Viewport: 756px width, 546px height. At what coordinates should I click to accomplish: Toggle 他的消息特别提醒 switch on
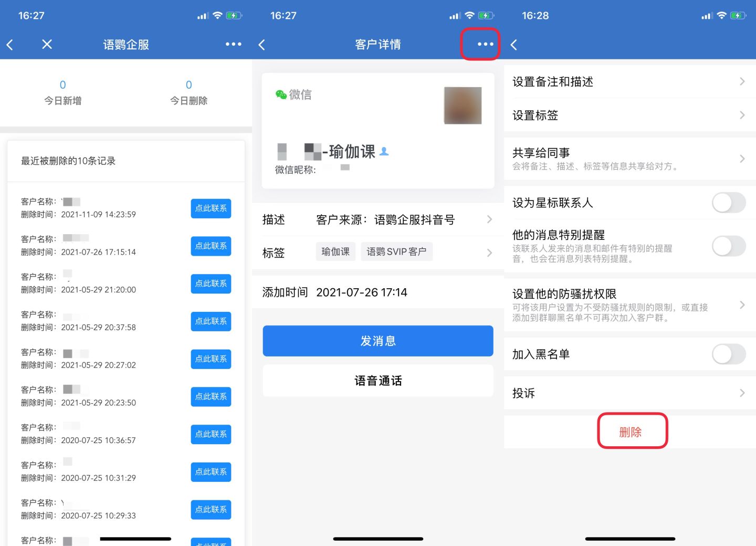pyautogui.click(x=728, y=246)
